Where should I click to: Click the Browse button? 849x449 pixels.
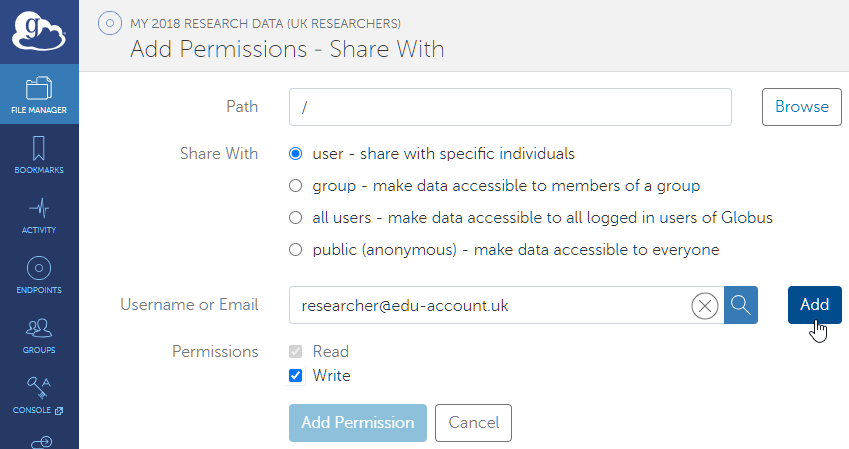[801, 107]
